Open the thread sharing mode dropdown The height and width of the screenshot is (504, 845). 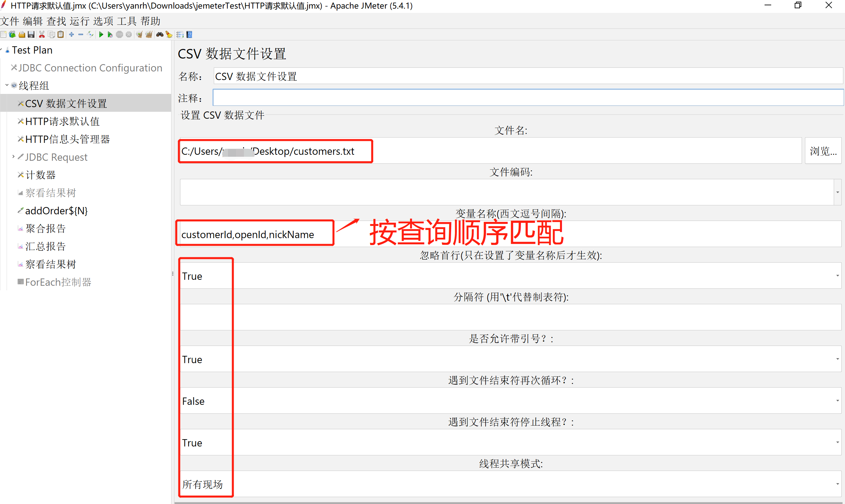[837, 484]
